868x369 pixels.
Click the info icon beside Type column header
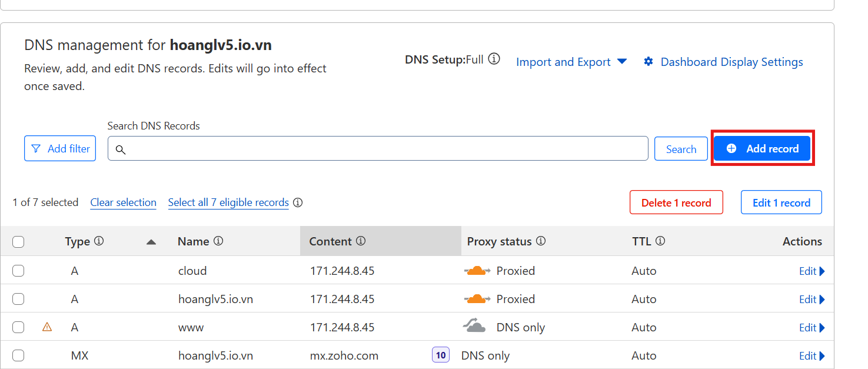99,241
